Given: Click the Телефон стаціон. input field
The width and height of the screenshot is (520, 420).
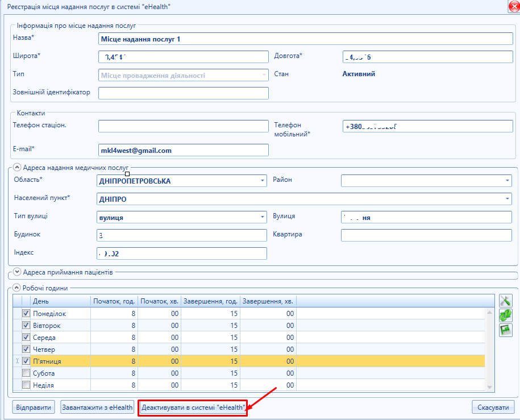Looking at the screenshot, I should pyautogui.click(x=184, y=126).
